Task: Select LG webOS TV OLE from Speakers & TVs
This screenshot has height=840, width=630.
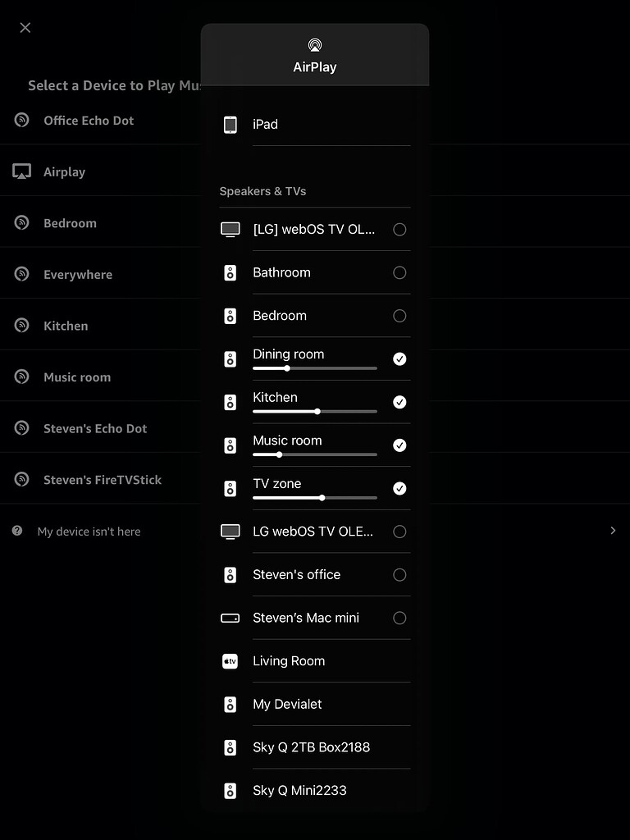Action: pos(399,531)
